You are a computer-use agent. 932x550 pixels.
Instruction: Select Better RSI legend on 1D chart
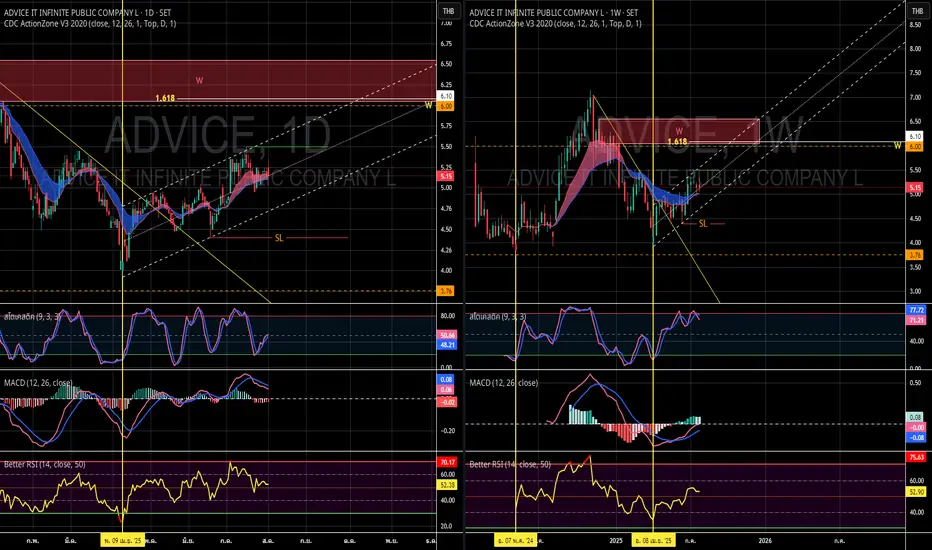coord(45,464)
